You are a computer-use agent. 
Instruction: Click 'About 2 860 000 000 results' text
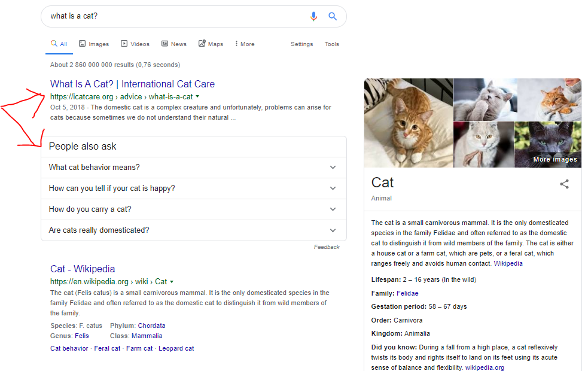[x=115, y=65]
